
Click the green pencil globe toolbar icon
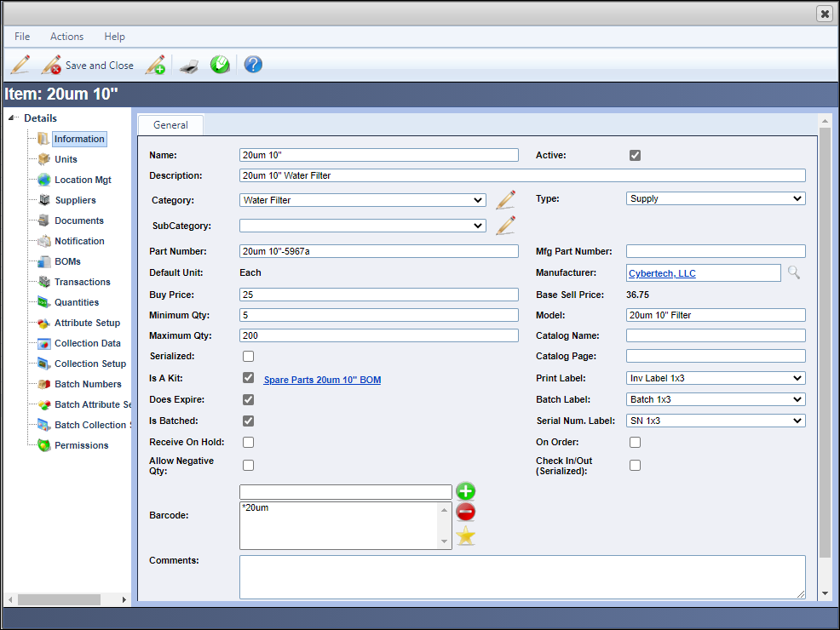[x=220, y=65]
